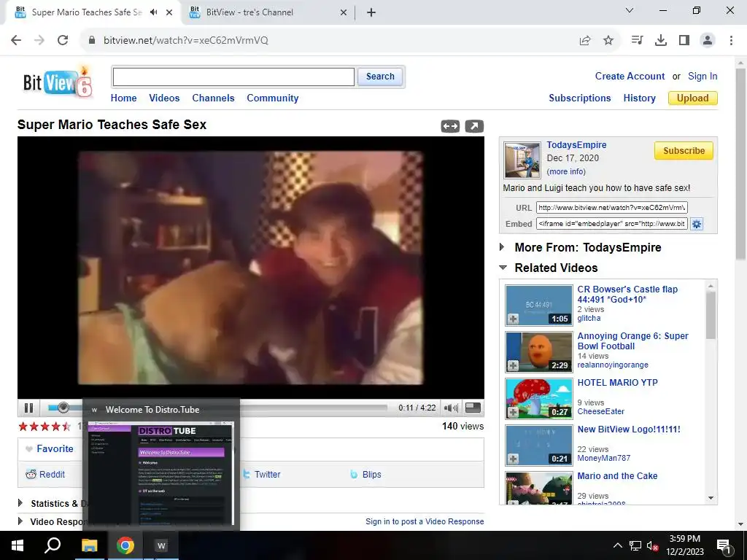Rate the video with star rating
Viewport: 747px width, 560px height.
(44, 426)
